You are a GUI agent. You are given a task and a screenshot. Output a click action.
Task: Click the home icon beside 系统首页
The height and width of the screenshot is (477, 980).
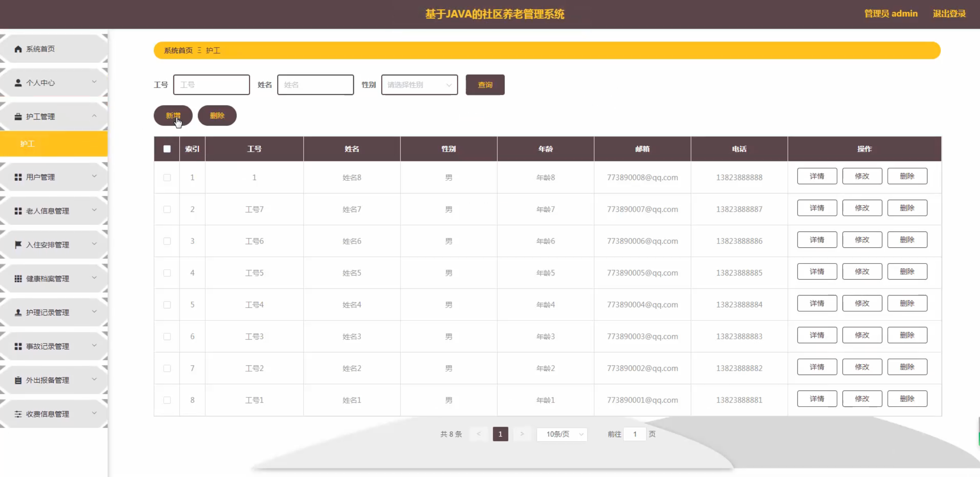(18, 49)
